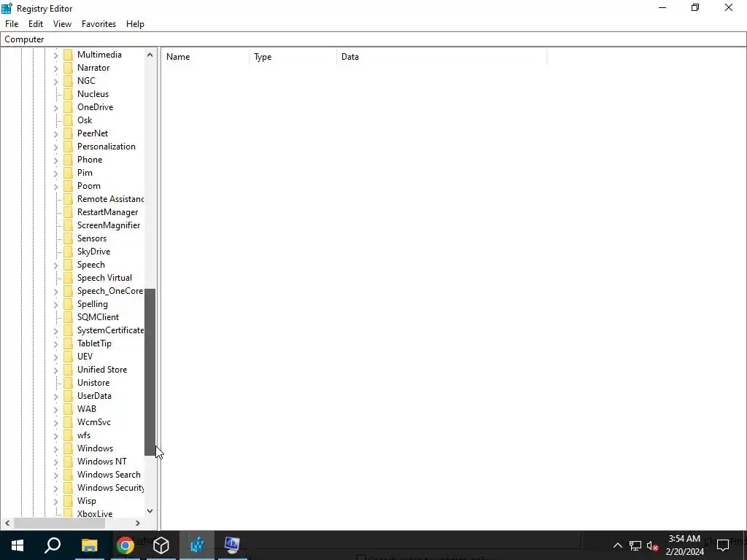Open File Explorer from the taskbar
The width and height of the screenshot is (747, 560).
(89, 545)
